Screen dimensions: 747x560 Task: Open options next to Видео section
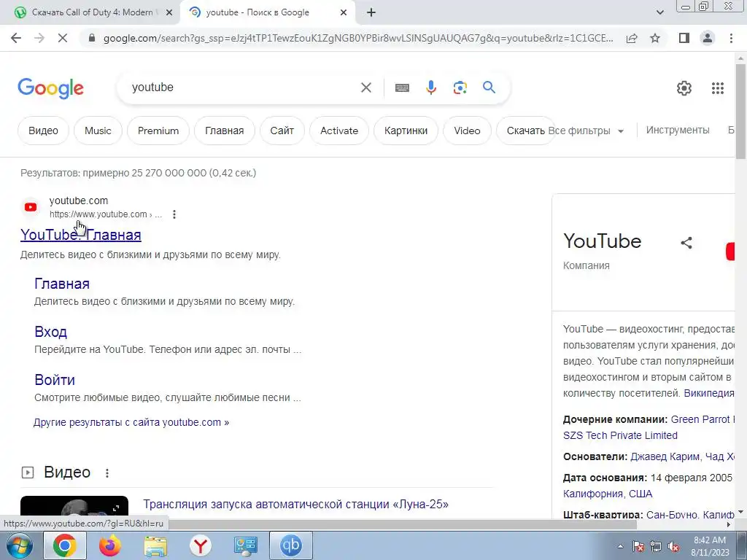coord(107,472)
